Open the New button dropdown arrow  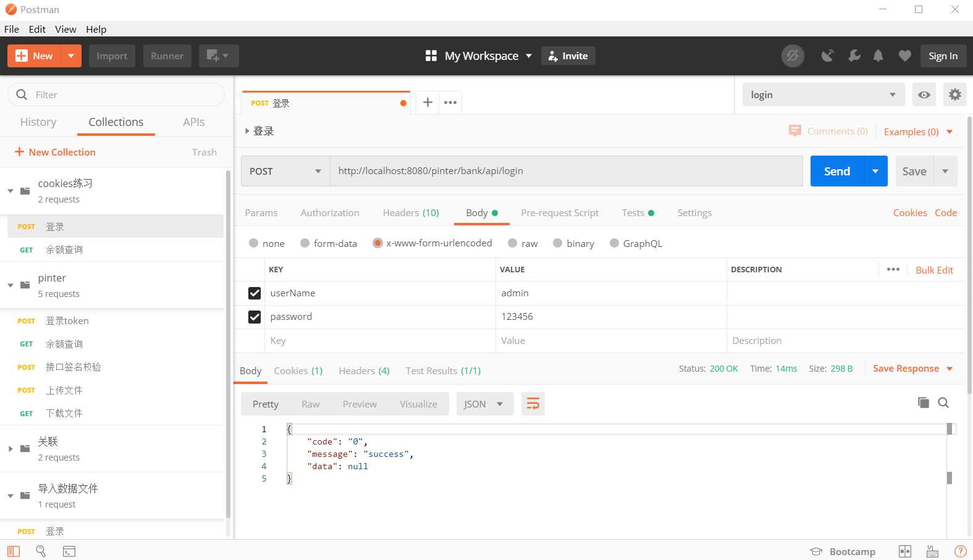71,56
